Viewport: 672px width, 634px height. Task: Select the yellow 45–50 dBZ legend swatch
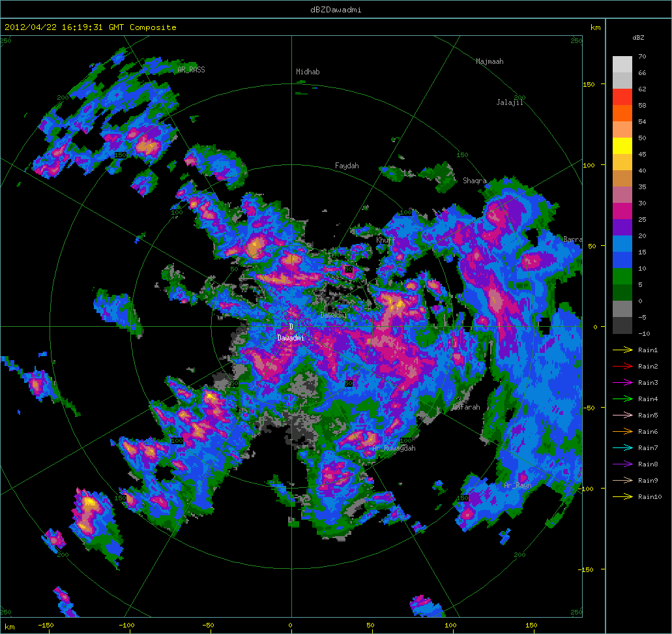(622, 145)
